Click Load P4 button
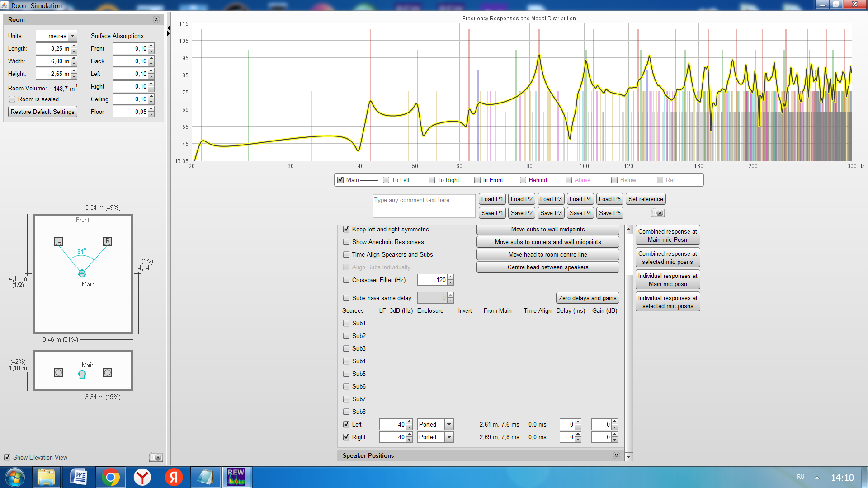Viewport: 868px width, 488px height. (x=580, y=199)
